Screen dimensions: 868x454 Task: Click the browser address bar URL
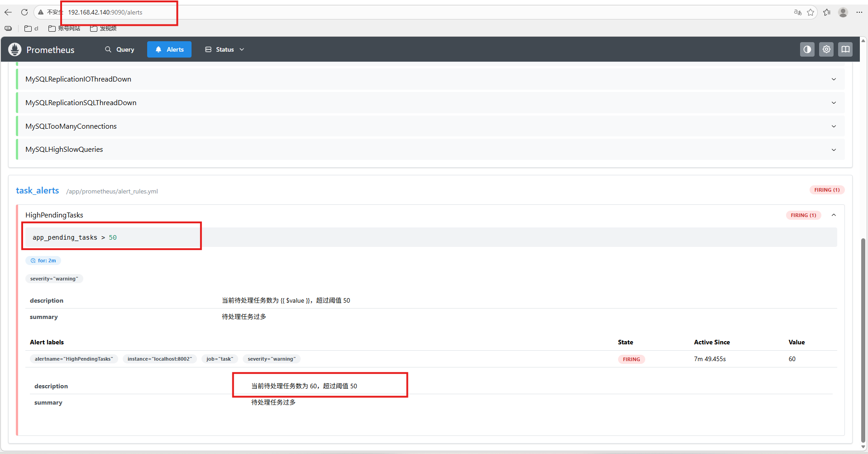tap(105, 12)
